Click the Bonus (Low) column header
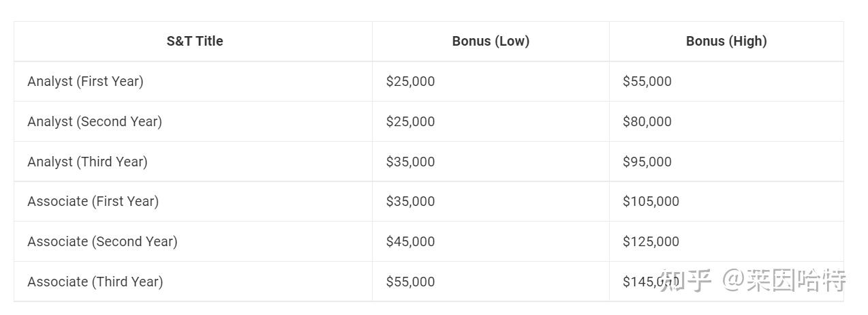This screenshot has height=315, width=868. [x=491, y=41]
